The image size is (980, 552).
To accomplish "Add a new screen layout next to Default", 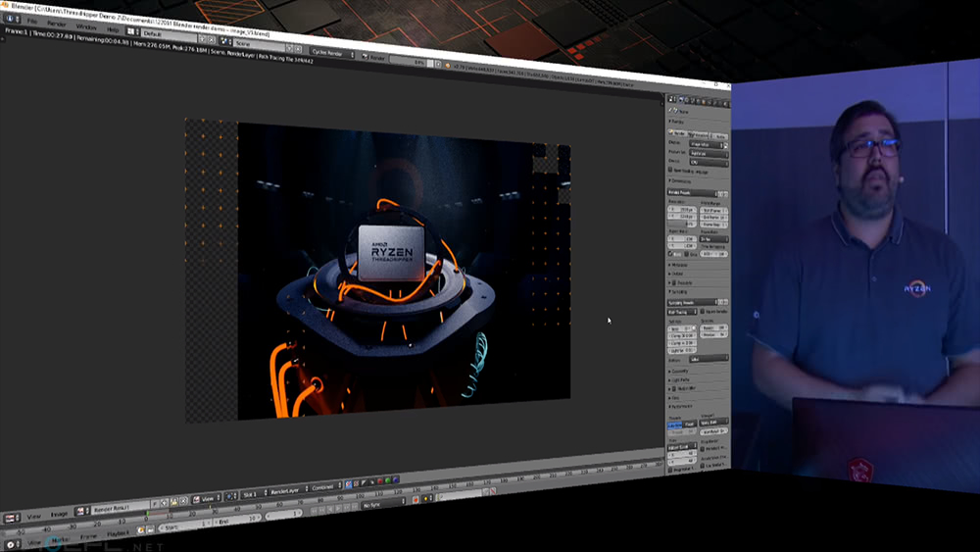I will [x=203, y=39].
